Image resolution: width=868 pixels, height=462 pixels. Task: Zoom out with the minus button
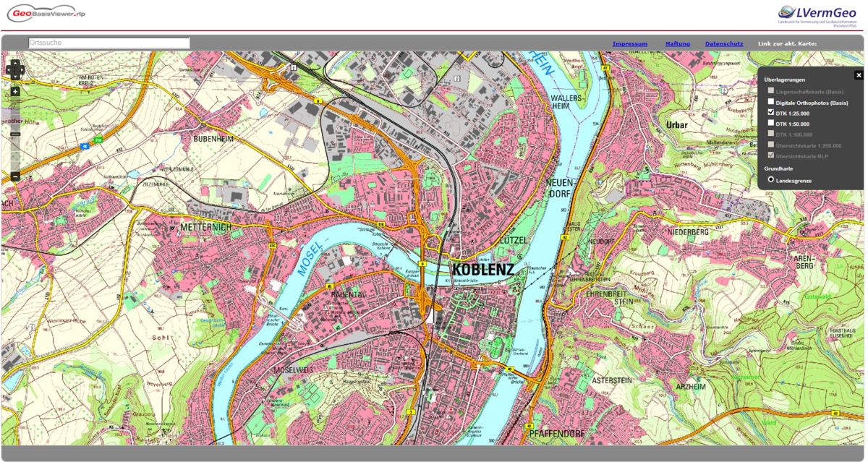click(15, 176)
